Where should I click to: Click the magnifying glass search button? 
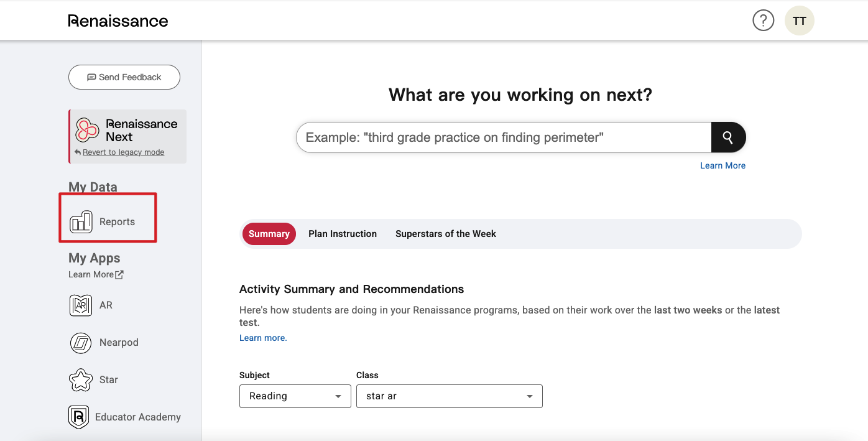[x=728, y=137]
